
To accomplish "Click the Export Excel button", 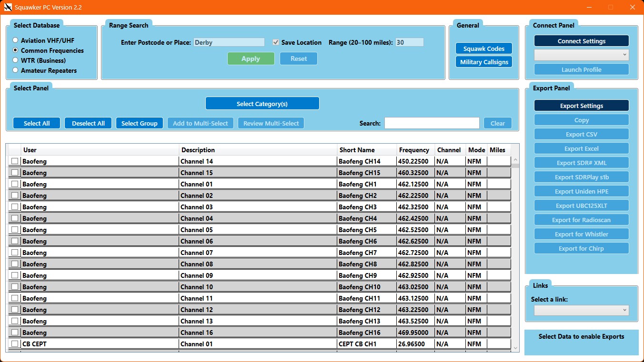I will (x=581, y=148).
